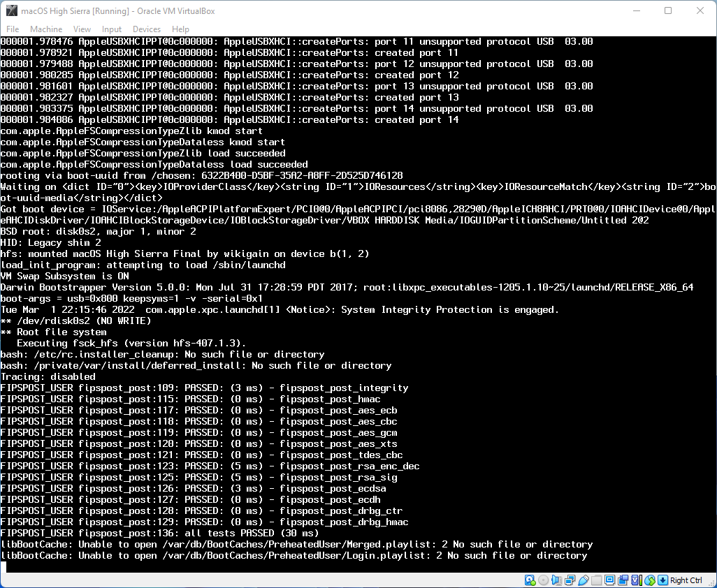The width and height of the screenshot is (717, 588).
Task: Open the File menu
Action: [13, 29]
